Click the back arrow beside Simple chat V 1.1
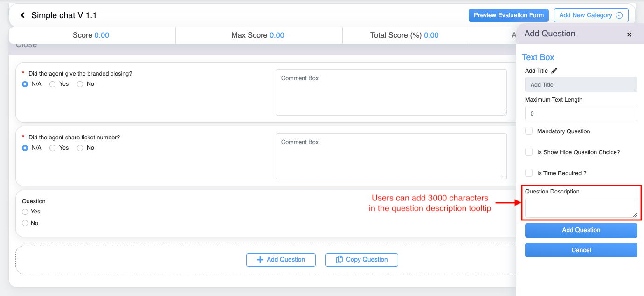This screenshot has width=644, height=296. pos(22,15)
